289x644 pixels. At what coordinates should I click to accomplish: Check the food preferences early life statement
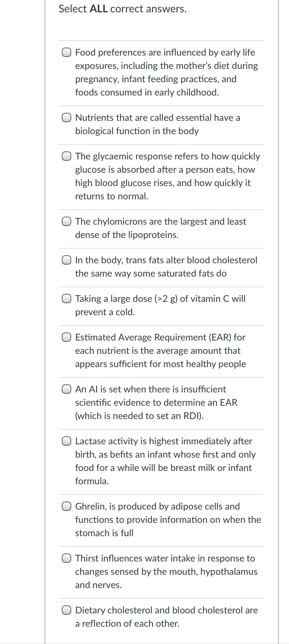pyautogui.click(x=67, y=52)
